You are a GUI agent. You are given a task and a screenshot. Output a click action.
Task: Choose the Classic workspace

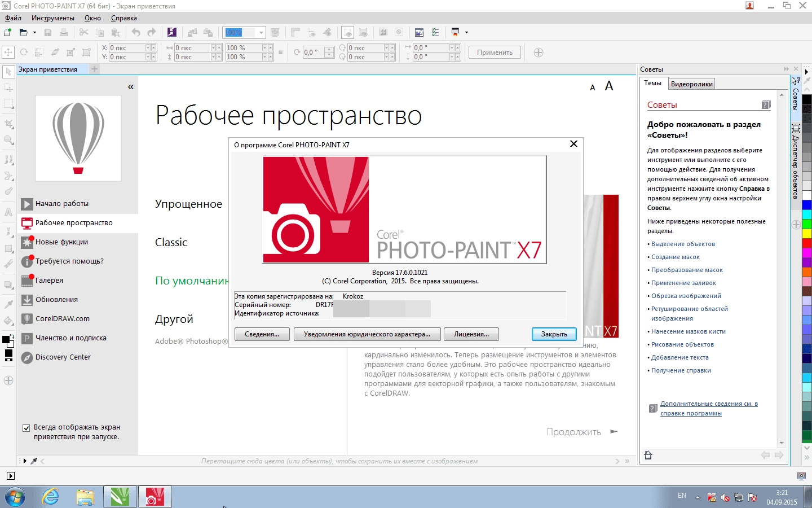click(x=171, y=243)
